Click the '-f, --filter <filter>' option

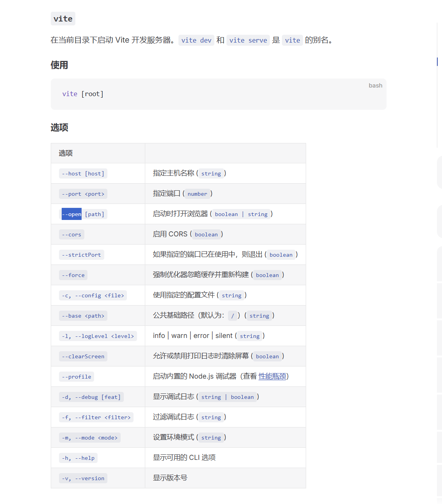pos(96,417)
